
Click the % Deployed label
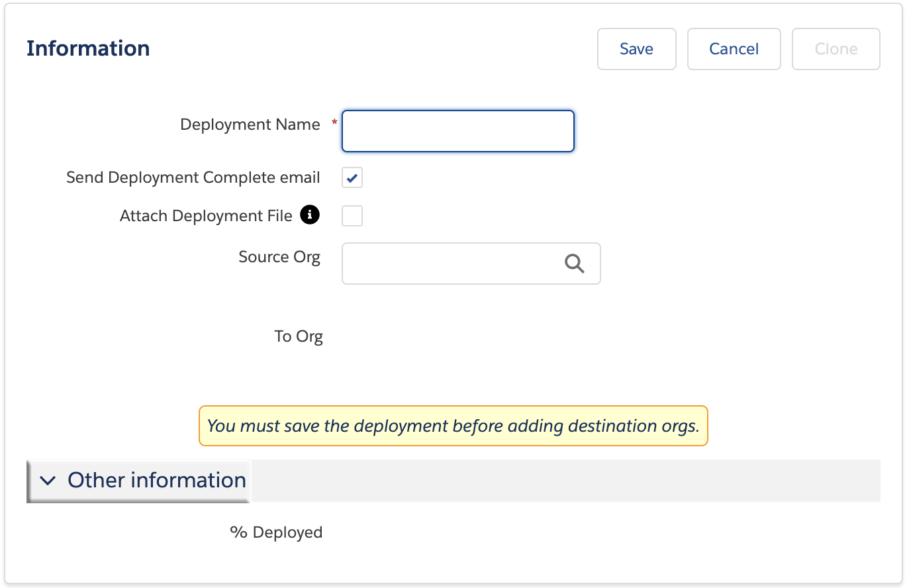(276, 532)
